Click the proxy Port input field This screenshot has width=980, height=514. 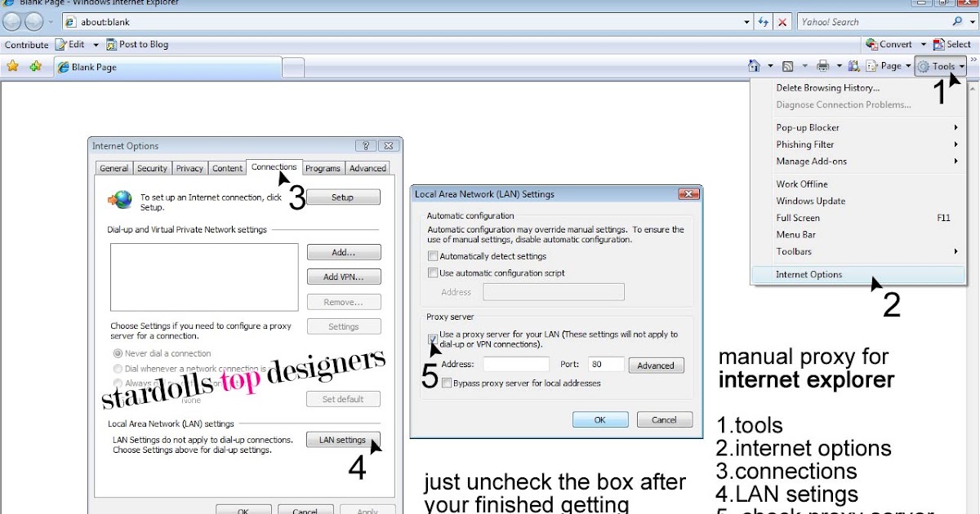click(605, 365)
